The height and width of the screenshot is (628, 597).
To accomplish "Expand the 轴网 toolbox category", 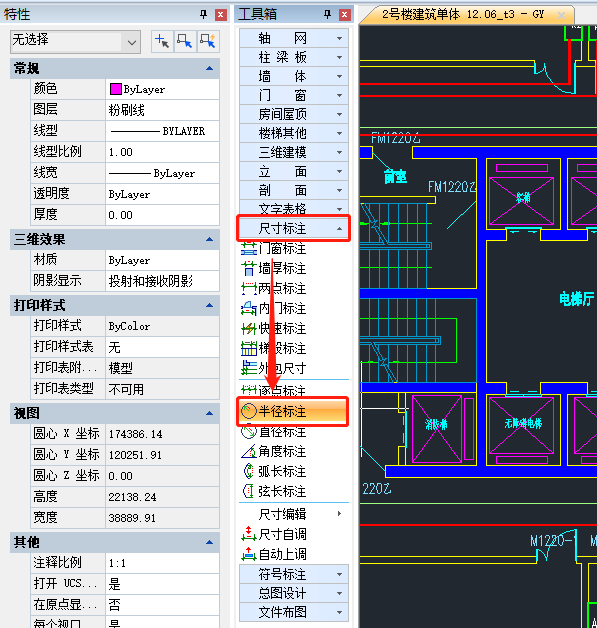I will (x=294, y=38).
